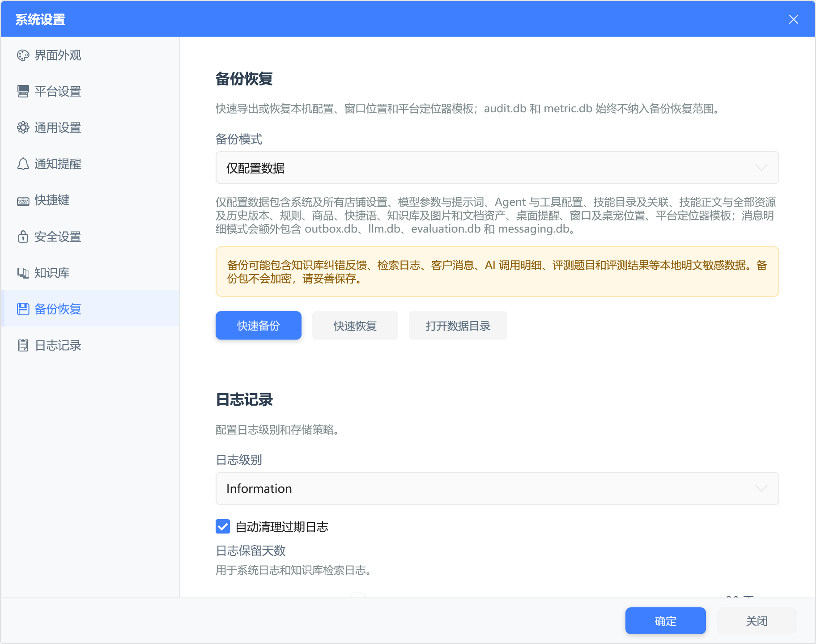
Task: Go to the 安全设置 section
Action: pos(90,237)
